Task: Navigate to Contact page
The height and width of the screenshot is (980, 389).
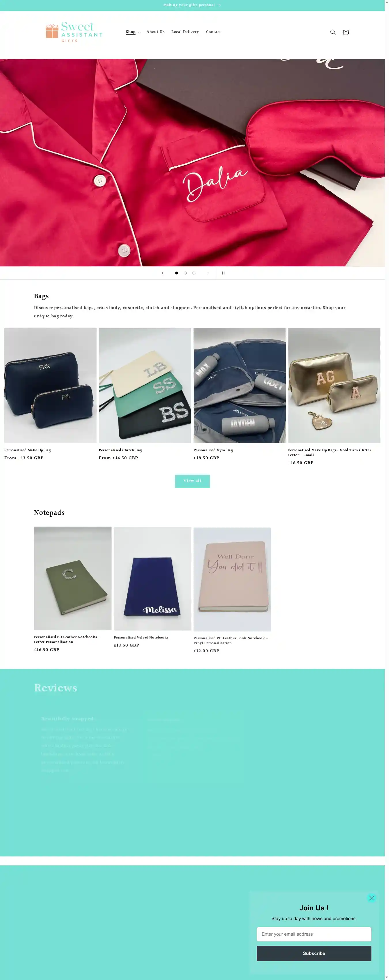Action: click(x=213, y=32)
